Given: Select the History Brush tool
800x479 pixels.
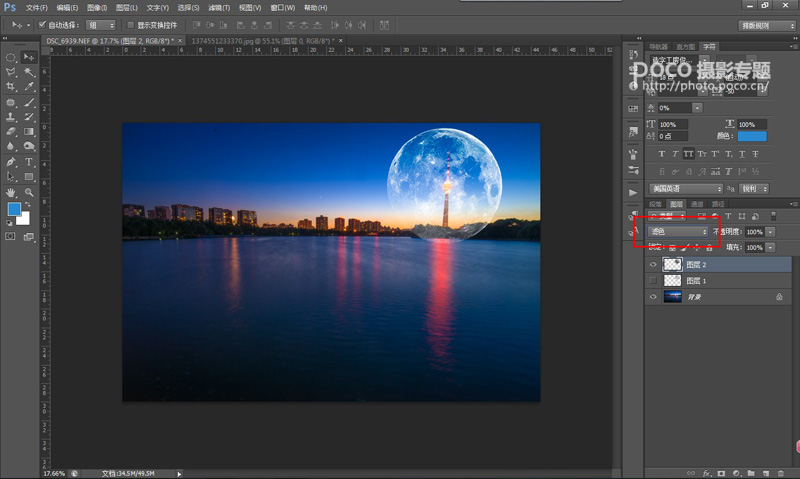Looking at the screenshot, I should coord(29,117).
